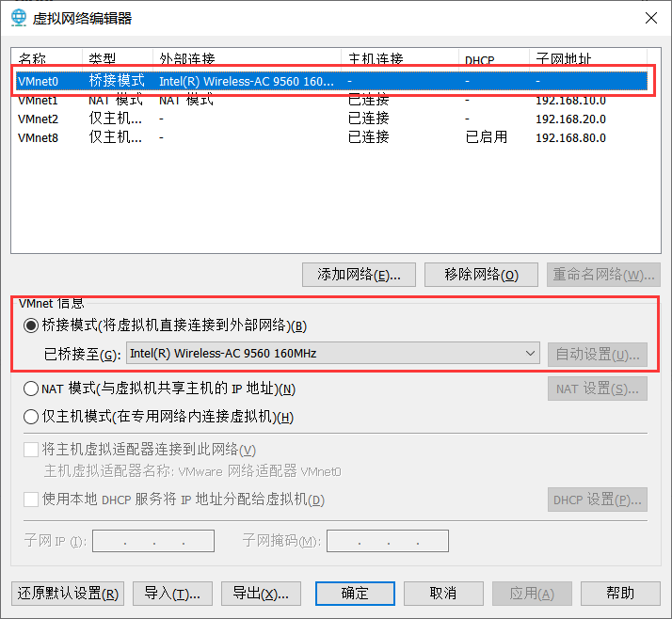Open DHCP 设置 button

pos(598,500)
